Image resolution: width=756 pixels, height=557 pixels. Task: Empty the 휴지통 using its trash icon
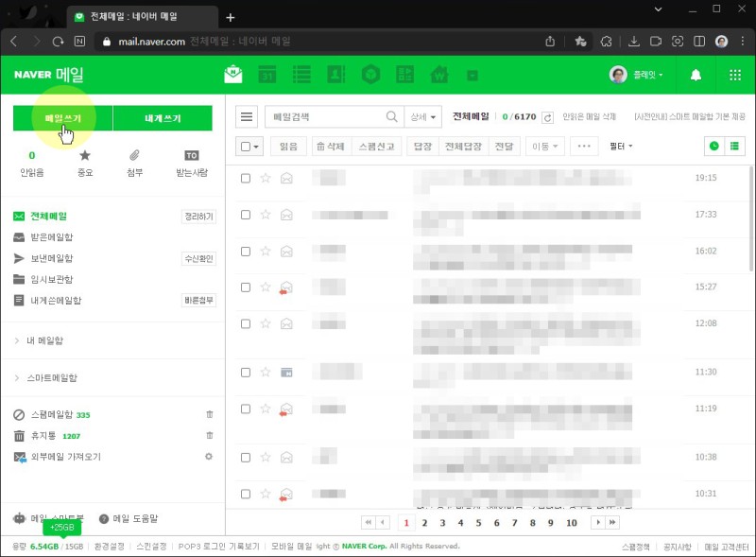click(210, 435)
